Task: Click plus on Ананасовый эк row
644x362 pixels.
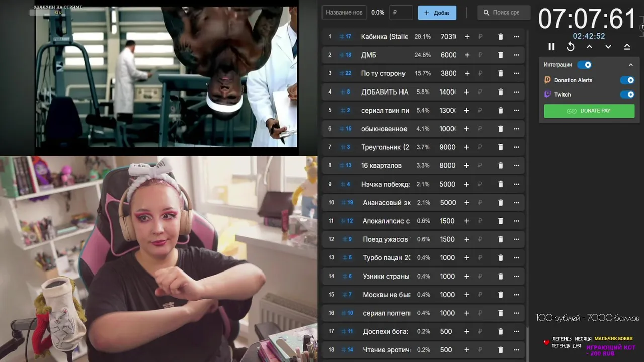Action: [x=467, y=203]
